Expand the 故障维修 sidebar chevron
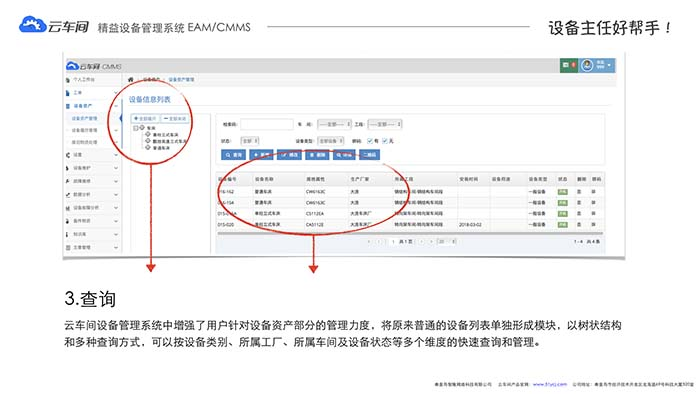The image size is (700, 394). point(116,181)
